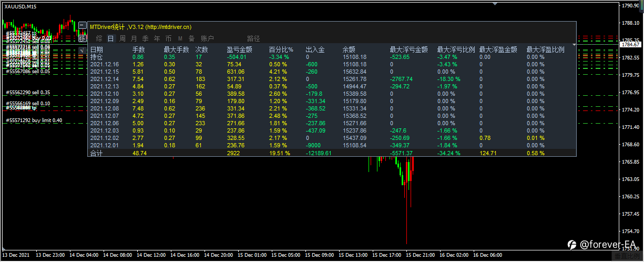This screenshot has width=644, height=262.
Task: Open the 周 weekly tab
Action: pos(122,38)
